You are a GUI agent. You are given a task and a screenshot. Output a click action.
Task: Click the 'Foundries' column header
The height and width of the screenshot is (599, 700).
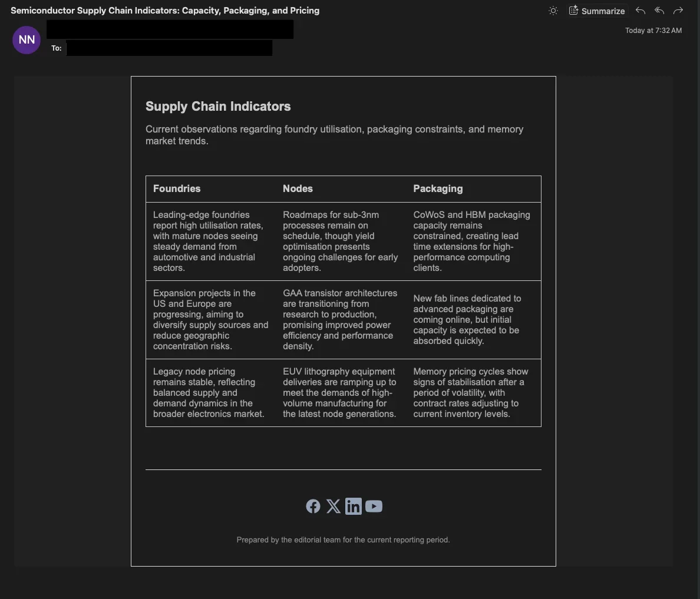(x=177, y=188)
